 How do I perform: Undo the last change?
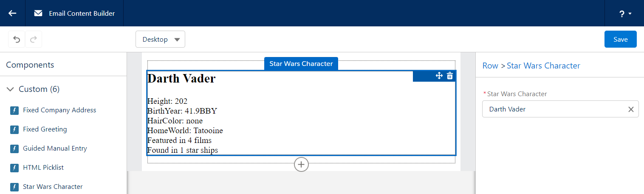17,39
